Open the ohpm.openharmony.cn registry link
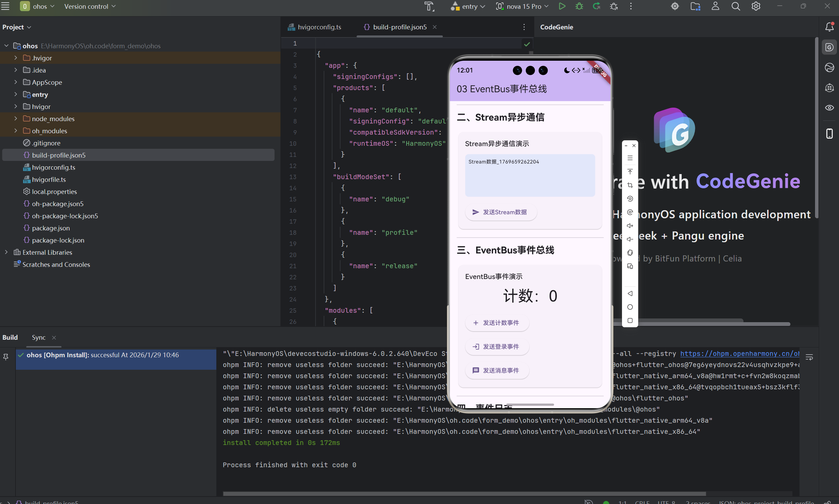Screen dimensions: 839x504 [x=739, y=354]
